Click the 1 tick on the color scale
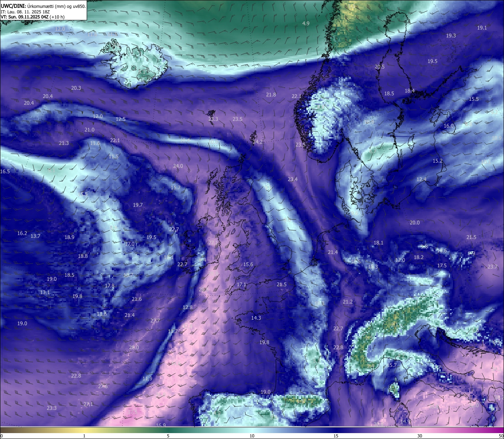The image size is (504, 439). pos(84,436)
